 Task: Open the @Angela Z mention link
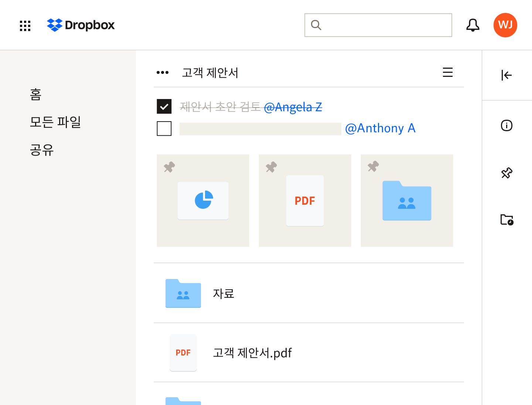(x=293, y=107)
